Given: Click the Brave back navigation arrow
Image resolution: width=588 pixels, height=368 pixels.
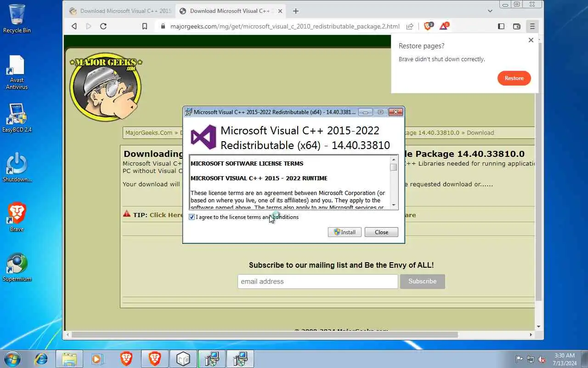Looking at the screenshot, I should click(x=74, y=26).
